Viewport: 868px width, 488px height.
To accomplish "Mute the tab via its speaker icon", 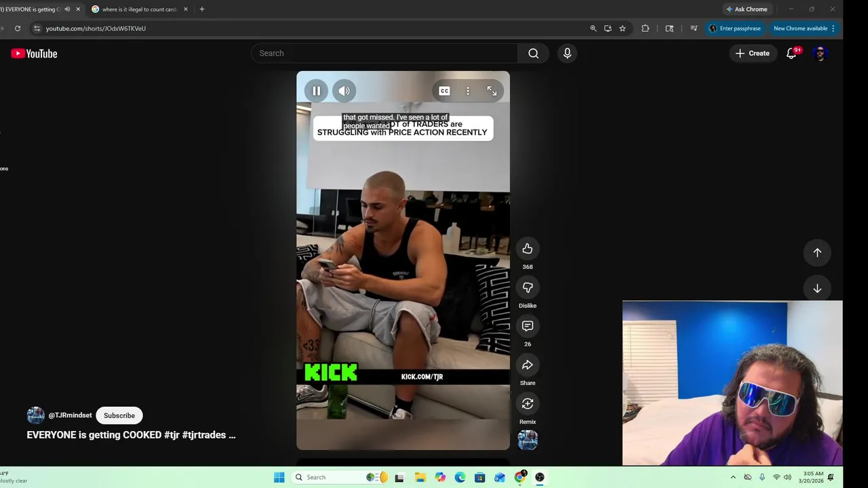I will 67,9.
